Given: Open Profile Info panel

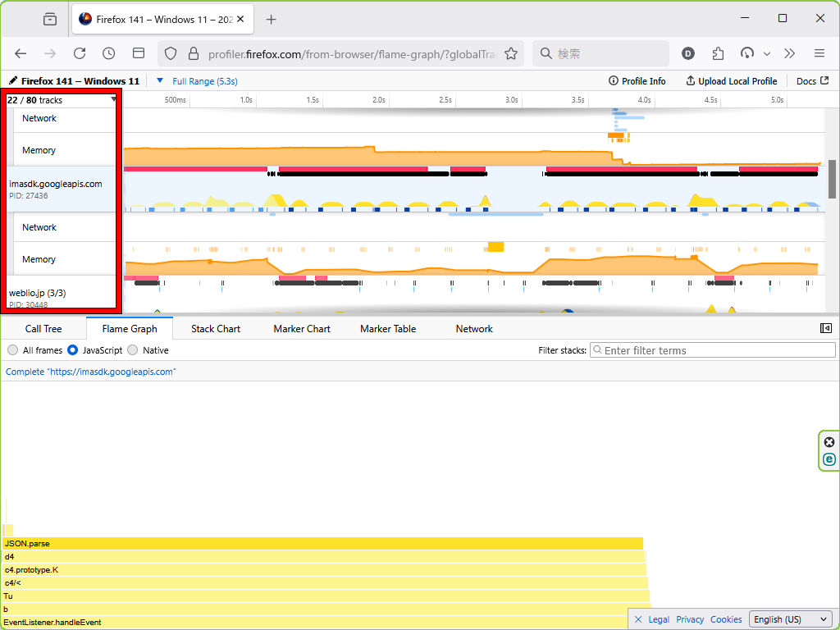Looking at the screenshot, I should coord(637,81).
